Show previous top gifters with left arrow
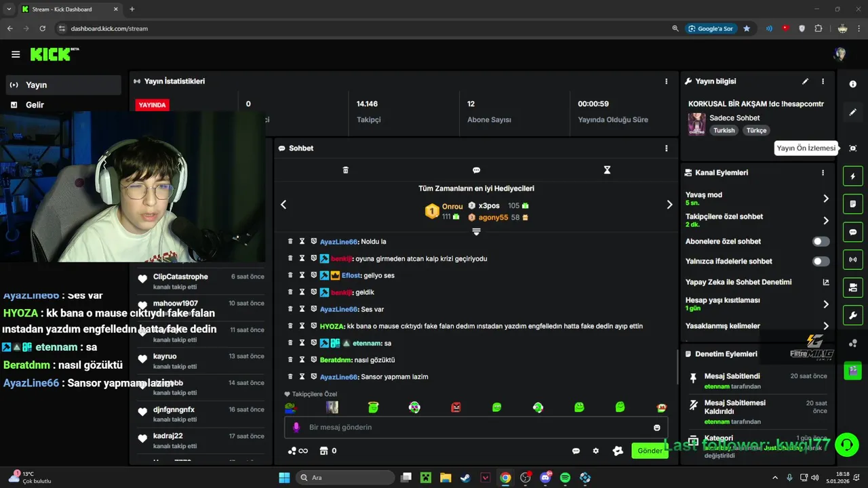 (x=283, y=204)
